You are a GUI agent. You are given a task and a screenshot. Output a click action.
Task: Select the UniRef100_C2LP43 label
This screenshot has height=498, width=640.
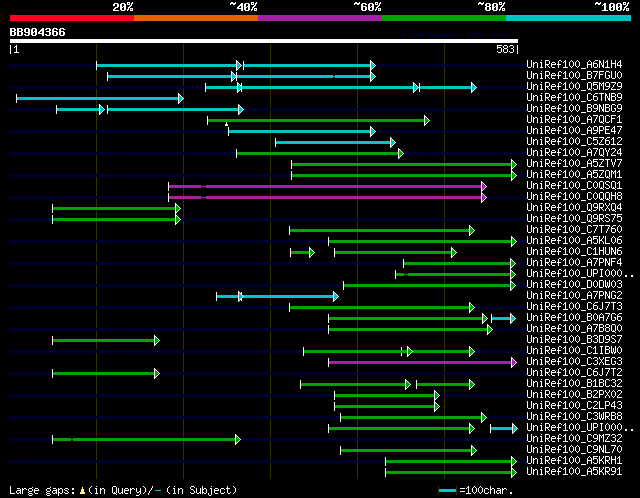(574, 406)
